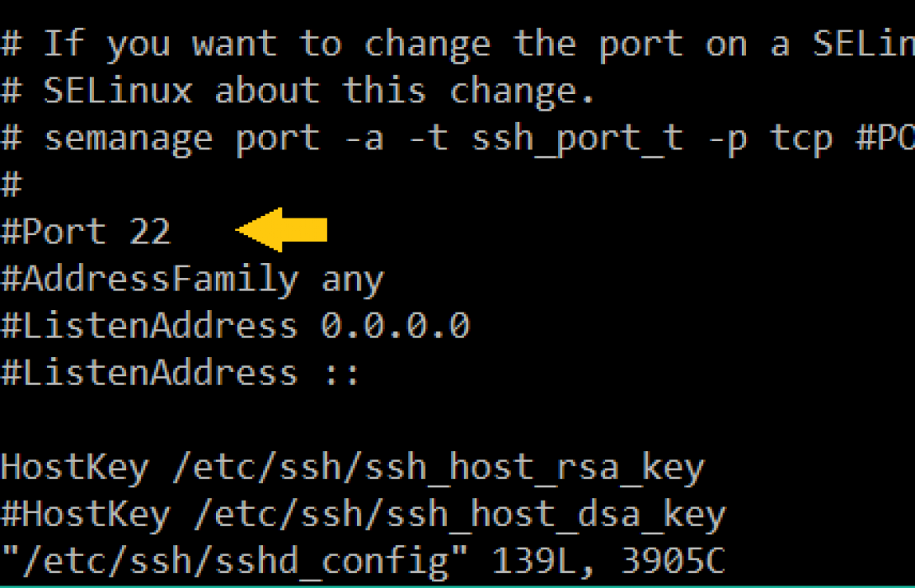Place cursor on the word "#Port"
The height and width of the screenshot is (588, 915).
(x=54, y=232)
